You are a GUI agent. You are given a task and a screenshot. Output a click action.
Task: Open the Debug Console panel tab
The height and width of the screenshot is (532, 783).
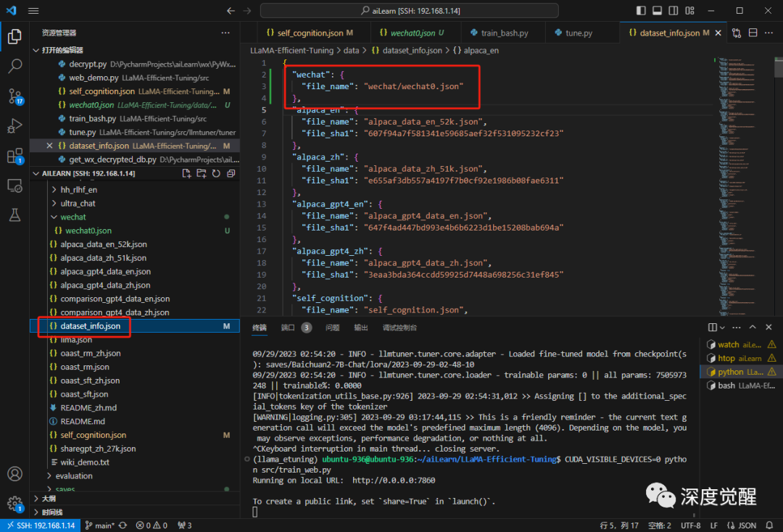click(x=399, y=328)
